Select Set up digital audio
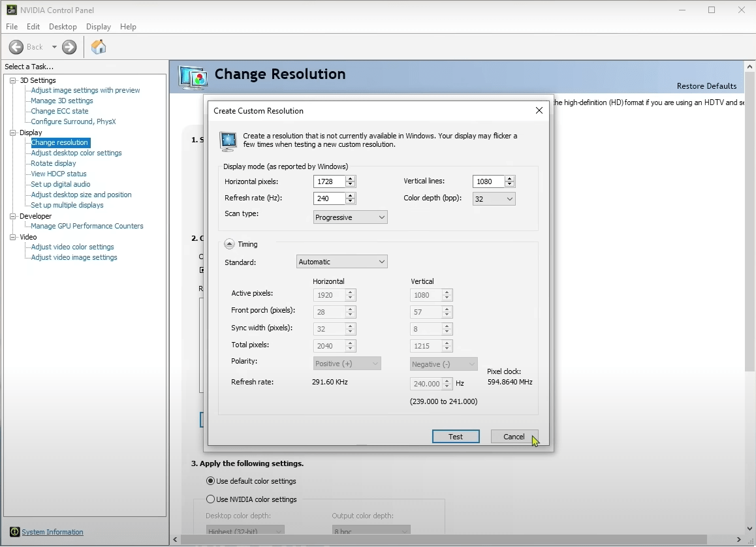 60,184
